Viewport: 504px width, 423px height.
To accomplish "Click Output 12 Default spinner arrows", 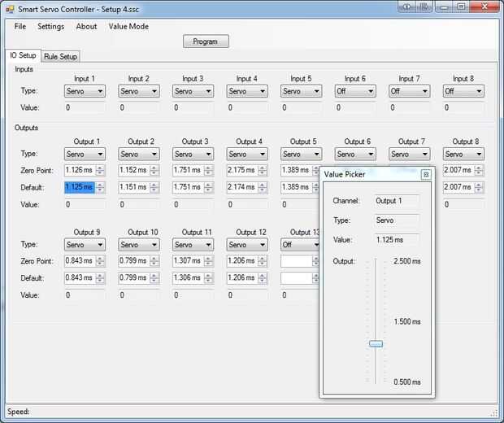I will tap(263, 278).
